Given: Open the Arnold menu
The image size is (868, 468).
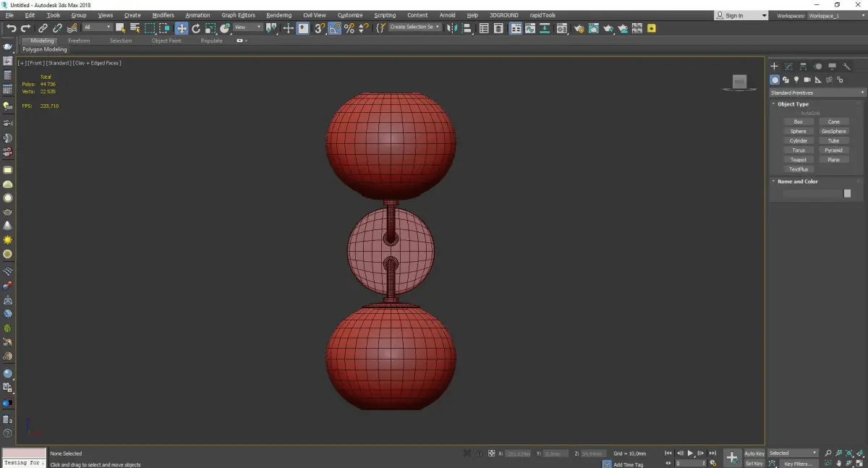Looking at the screenshot, I should tap(447, 15).
